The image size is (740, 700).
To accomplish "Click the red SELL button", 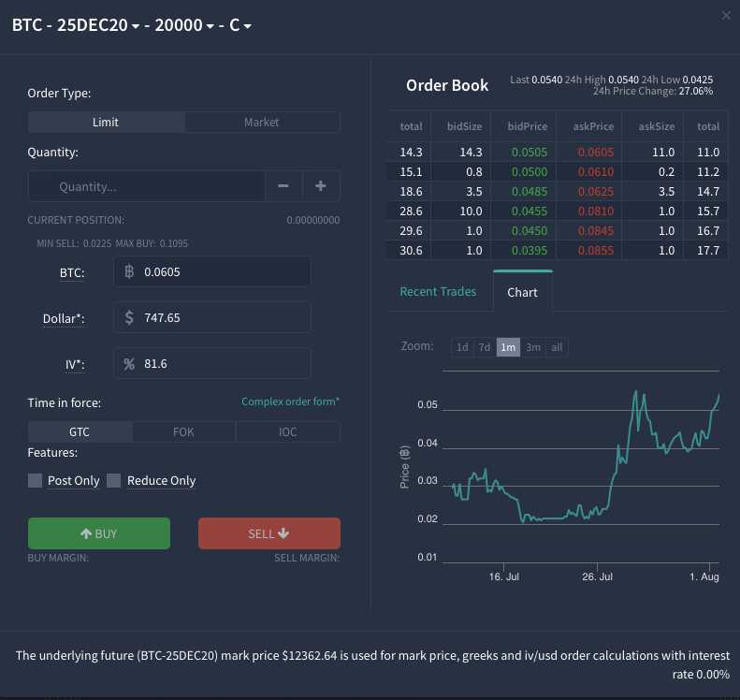I will coord(269,533).
